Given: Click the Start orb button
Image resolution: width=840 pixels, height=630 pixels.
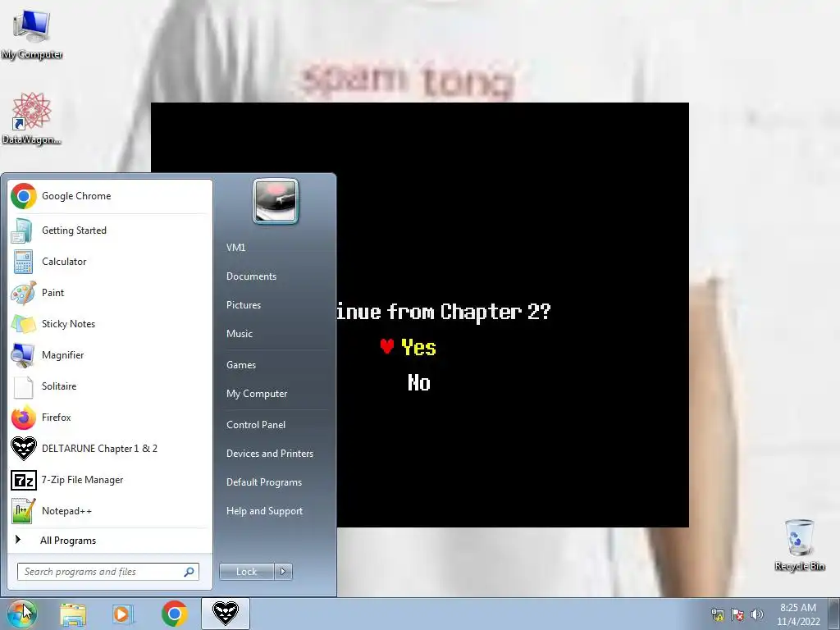Looking at the screenshot, I should [x=22, y=614].
